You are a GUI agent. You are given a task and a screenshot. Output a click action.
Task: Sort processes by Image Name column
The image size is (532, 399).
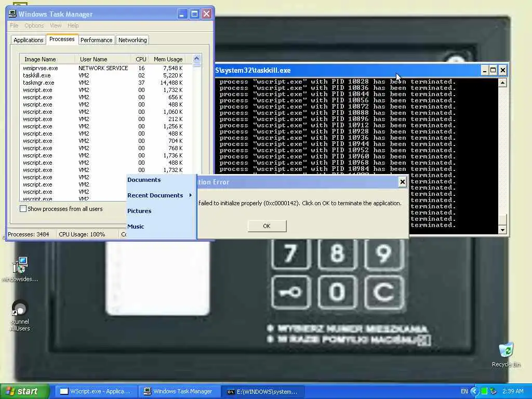47,59
